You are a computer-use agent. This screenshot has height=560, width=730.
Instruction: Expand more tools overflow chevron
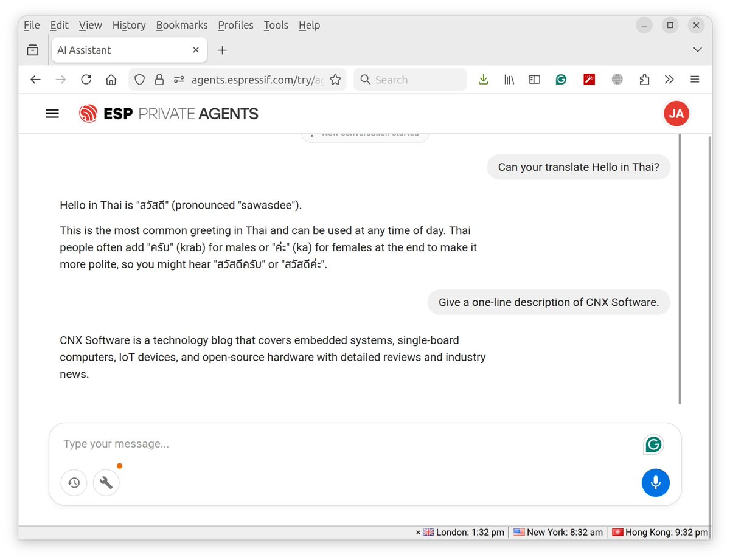669,80
